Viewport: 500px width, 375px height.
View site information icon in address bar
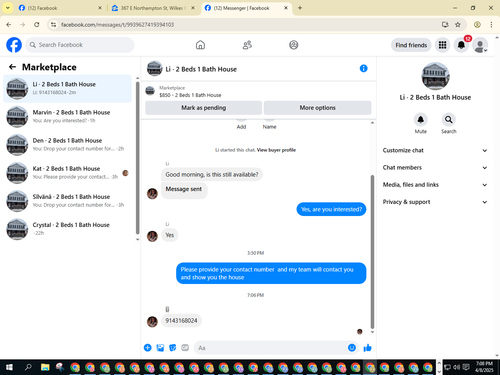[53, 24]
